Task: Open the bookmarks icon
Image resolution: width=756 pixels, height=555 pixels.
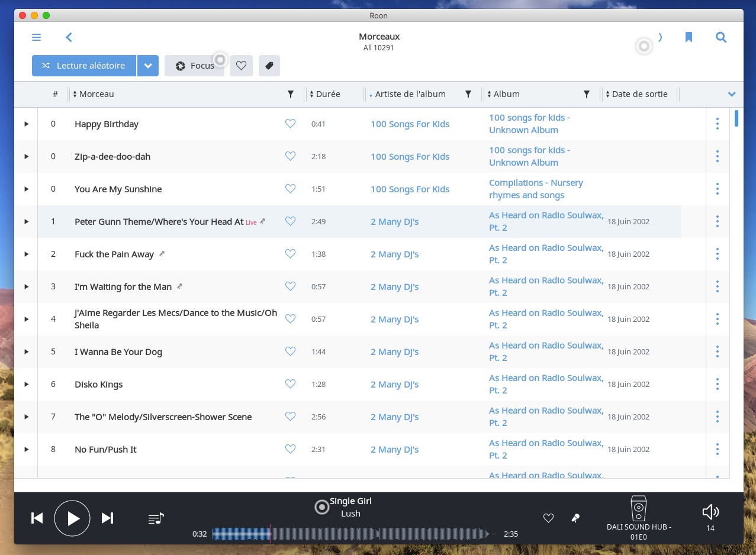Action: [x=689, y=37]
